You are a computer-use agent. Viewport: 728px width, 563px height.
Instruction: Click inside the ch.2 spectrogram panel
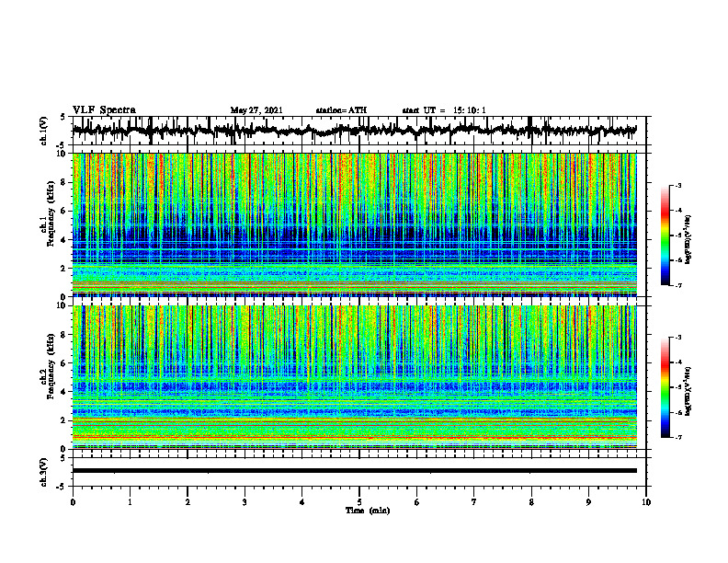[354, 377]
